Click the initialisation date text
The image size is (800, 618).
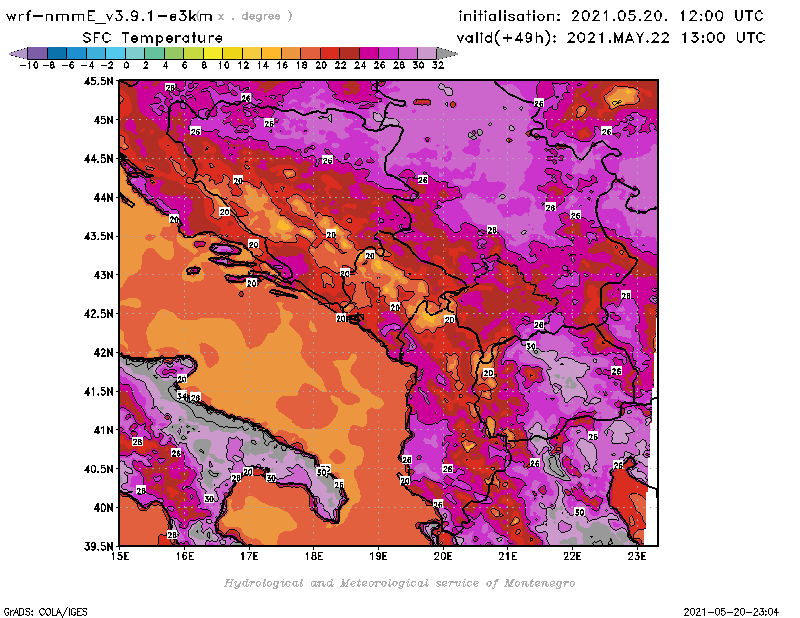point(611,16)
